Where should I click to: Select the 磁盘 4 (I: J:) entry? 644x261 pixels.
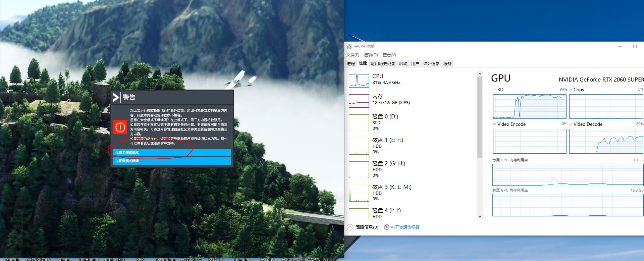pyautogui.click(x=411, y=214)
